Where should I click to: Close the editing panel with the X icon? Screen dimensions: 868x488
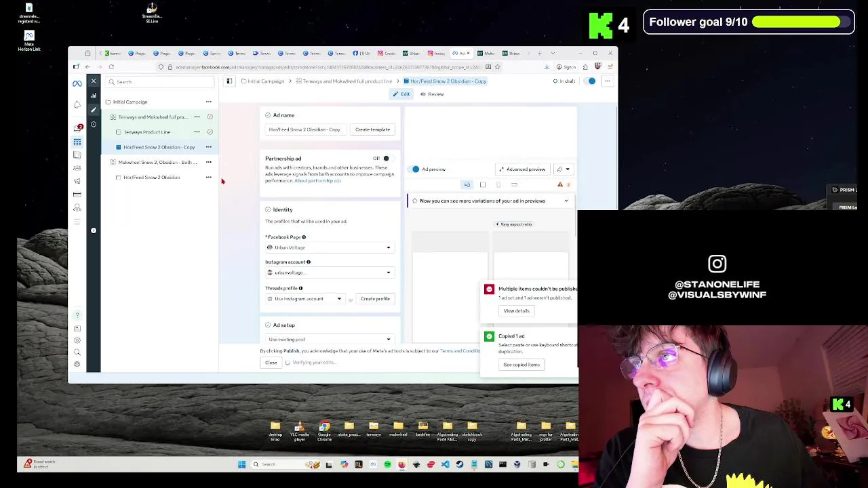(x=94, y=82)
